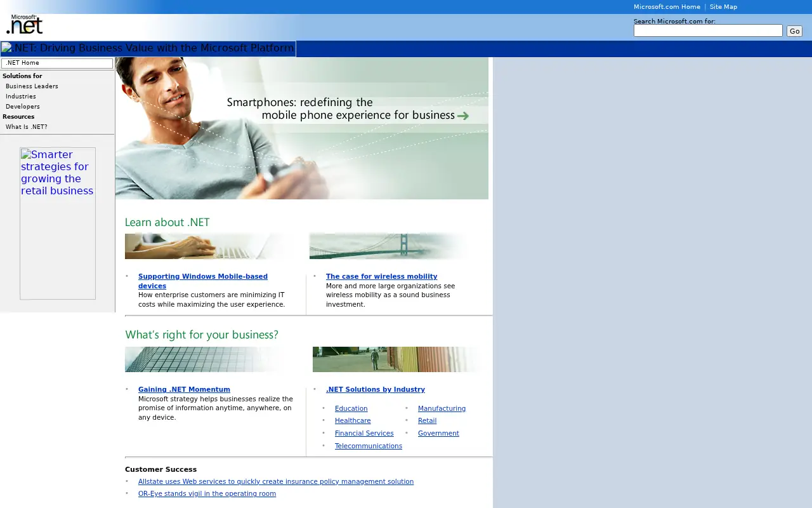This screenshot has height=508, width=812.
Task: Click What's right for your business heading
Action: (202, 335)
